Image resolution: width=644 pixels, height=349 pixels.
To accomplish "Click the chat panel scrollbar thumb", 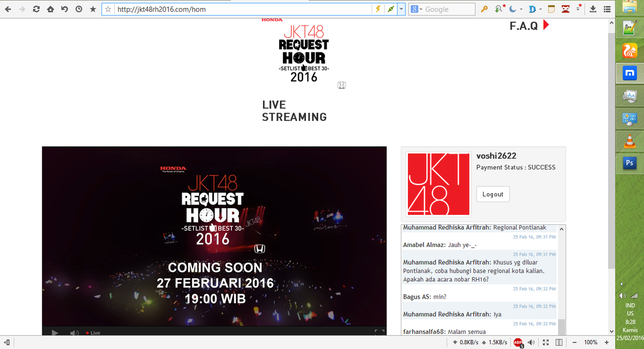I will pyautogui.click(x=561, y=326).
